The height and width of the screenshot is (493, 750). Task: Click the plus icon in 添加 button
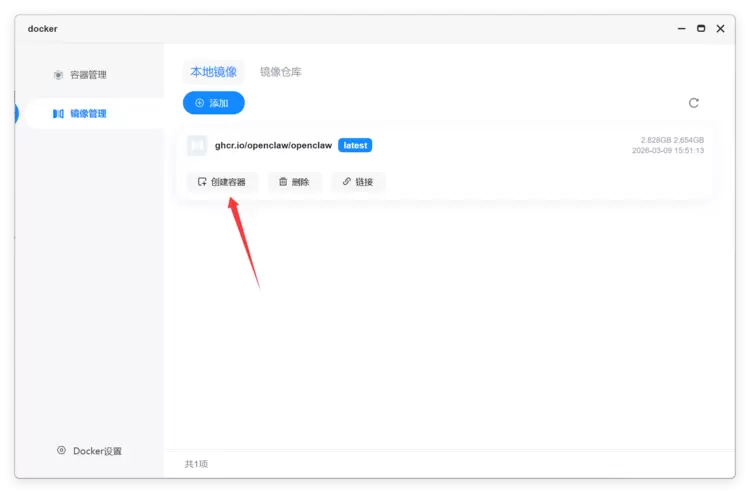tap(199, 103)
